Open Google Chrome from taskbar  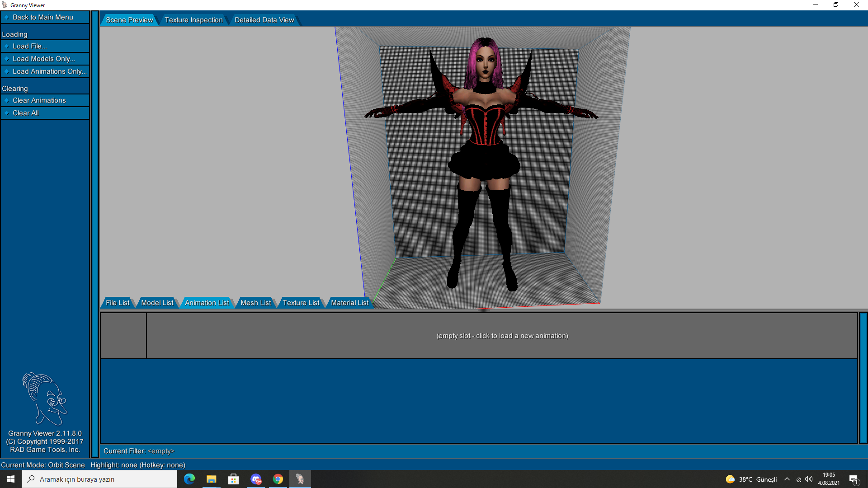click(x=278, y=479)
